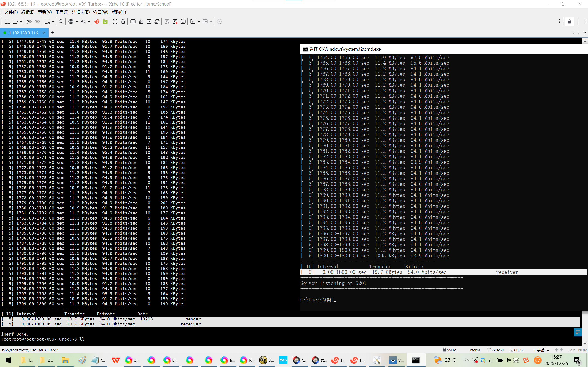The width and height of the screenshot is (588, 367).
Task: Open the 工具(T) menu
Action: click(62, 12)
